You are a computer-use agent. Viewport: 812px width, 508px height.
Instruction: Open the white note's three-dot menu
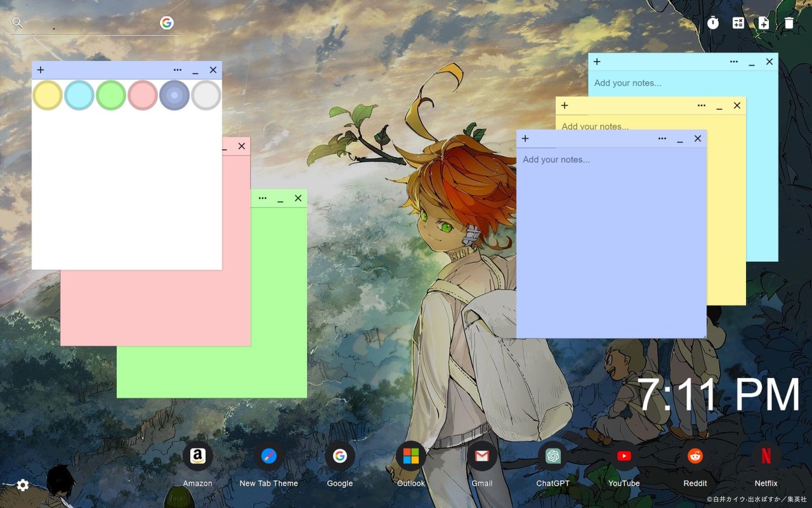click(x=178, y=70)
